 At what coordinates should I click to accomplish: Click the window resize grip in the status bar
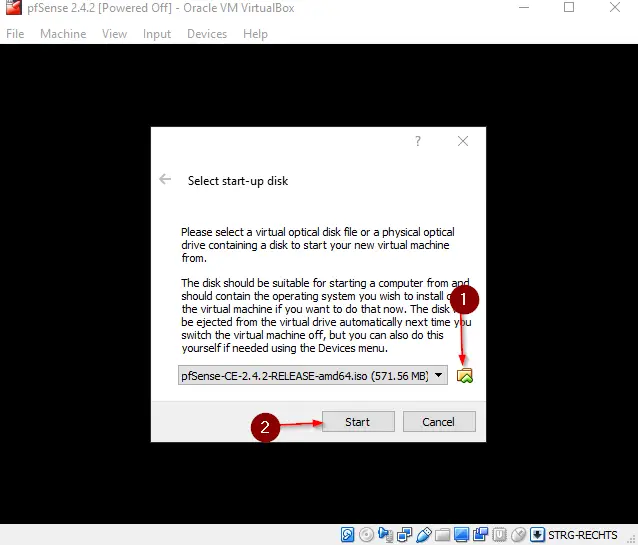point(632,539)
